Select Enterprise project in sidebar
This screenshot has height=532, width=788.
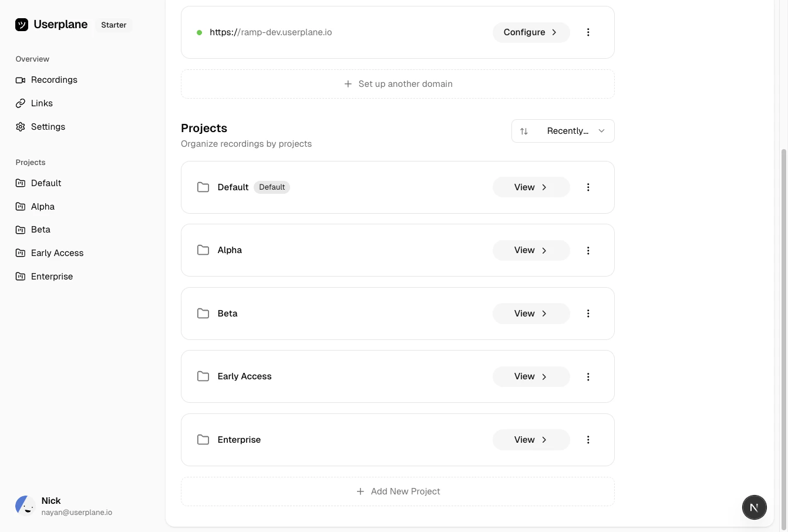pos(52,277)
